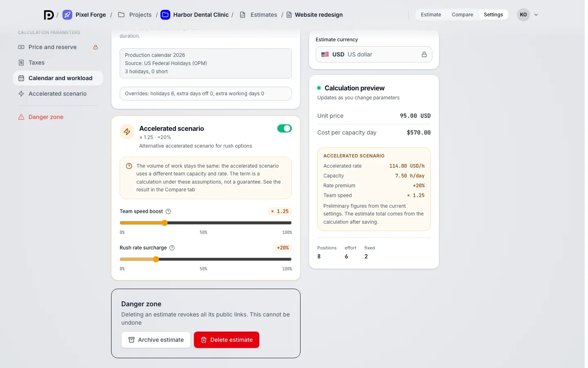Open the Pixel Forge rocket workspace icon
Image resolution: width=588 pixels, height=368 pixels.
[x=67, y=15]
